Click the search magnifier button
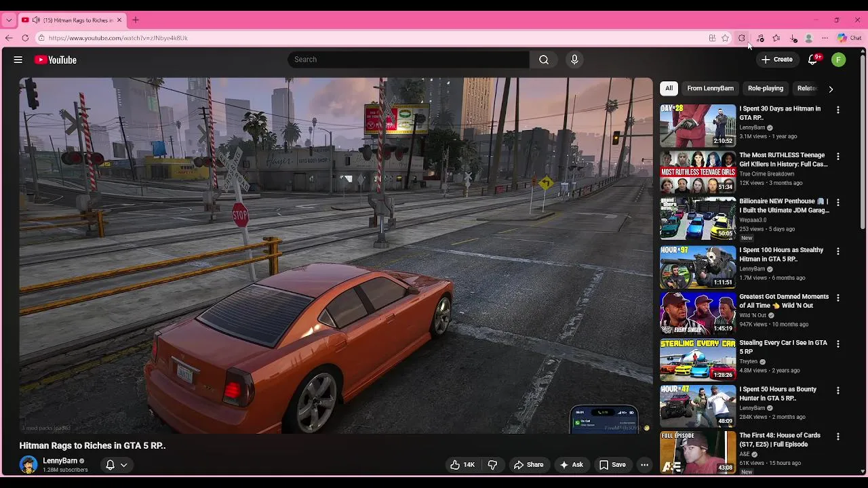 (544, 60)
